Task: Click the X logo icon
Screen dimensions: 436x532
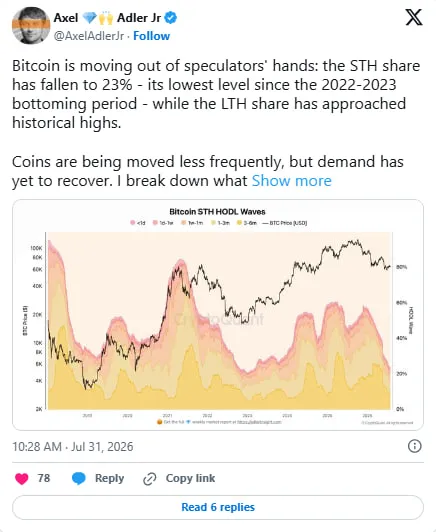Action: click(414, 17)
